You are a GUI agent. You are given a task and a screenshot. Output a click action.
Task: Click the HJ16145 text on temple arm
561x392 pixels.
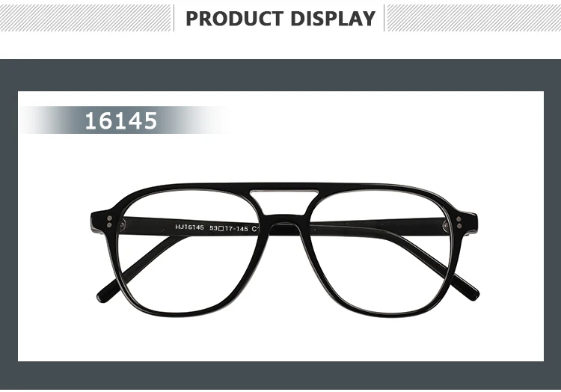tap(189, 227)
